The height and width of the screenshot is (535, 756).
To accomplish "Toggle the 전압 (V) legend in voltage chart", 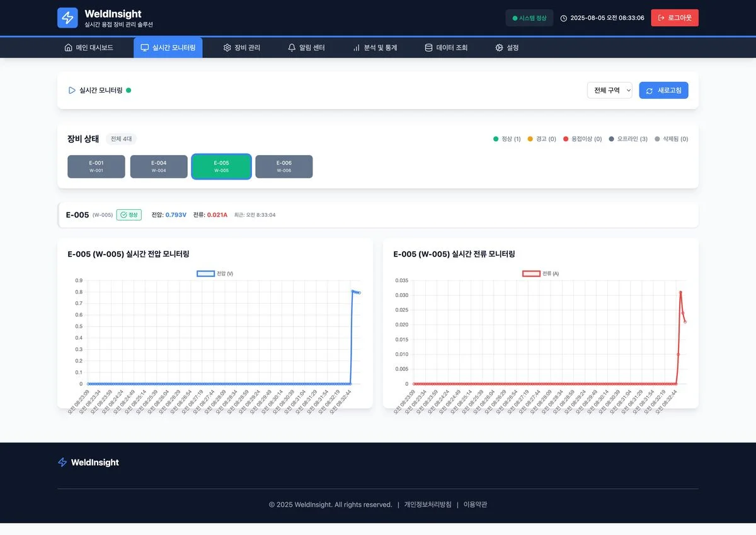I will point(215,273).
